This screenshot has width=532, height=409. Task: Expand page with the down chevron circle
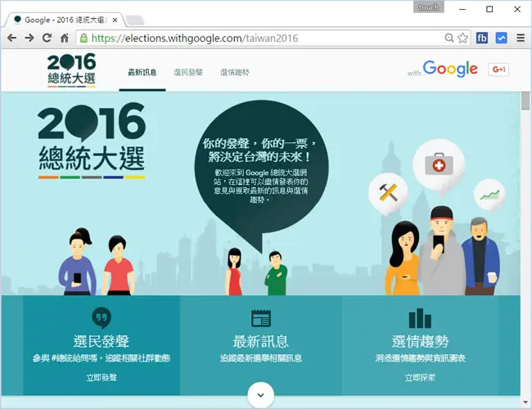(x=260, y=395)
